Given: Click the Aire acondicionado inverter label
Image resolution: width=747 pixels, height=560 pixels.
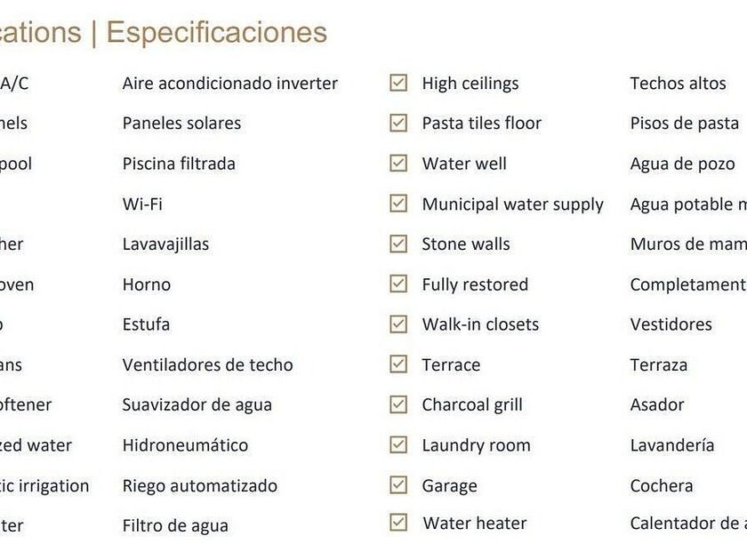Looking at the screenshot, I should tap(229, 84).
